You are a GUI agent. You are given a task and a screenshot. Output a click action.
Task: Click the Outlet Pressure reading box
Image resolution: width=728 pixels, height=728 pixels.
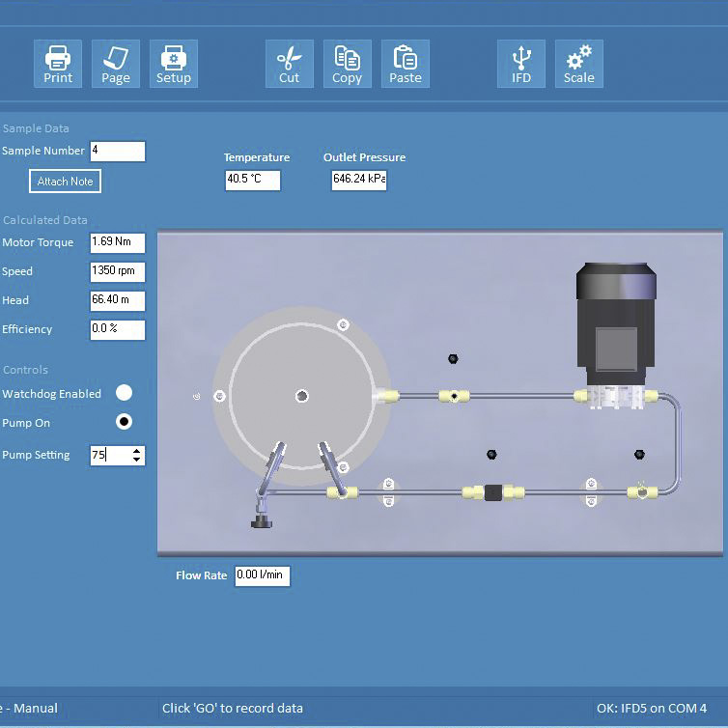tap(358, 180)
